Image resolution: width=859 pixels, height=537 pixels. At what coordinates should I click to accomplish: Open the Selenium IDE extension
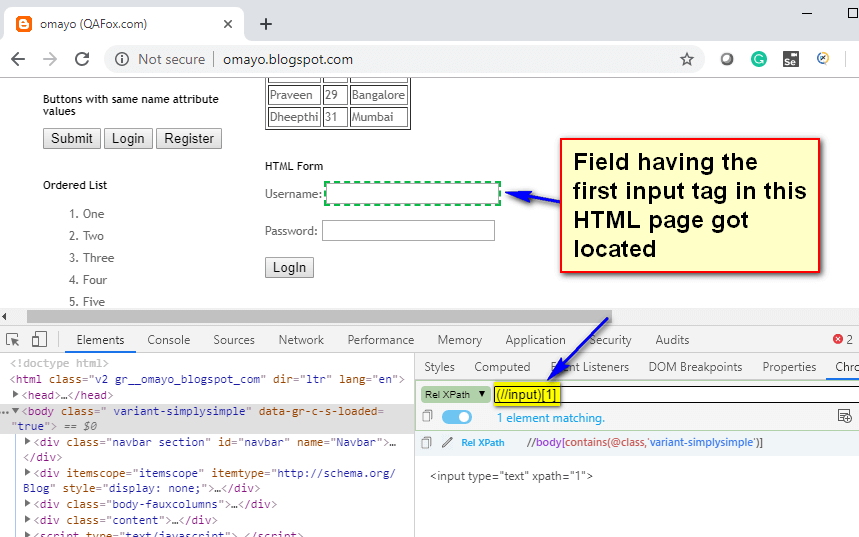click(x=791, y=59)
